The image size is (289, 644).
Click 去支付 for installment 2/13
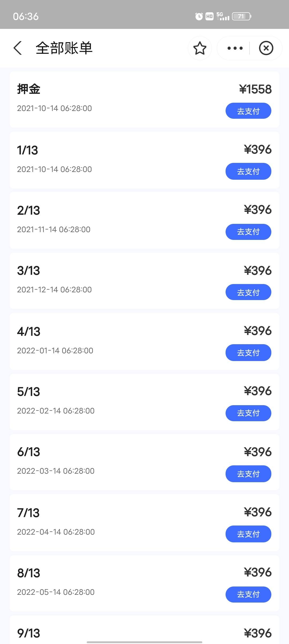pyautogui.click(x=248, y=232)
